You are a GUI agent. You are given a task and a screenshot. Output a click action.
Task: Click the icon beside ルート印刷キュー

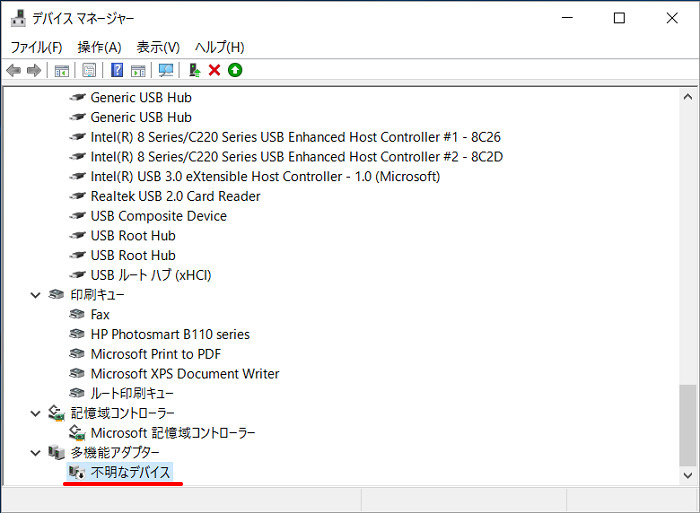click(x=77, y=393)
